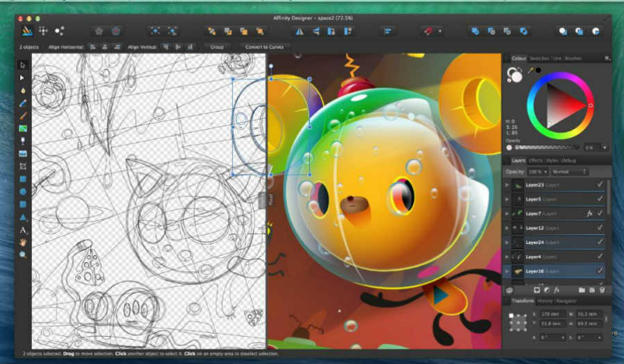The height and width of the screenshot is (364, 624).
Task: Delete layer with the trash icon
Action: 603,290
